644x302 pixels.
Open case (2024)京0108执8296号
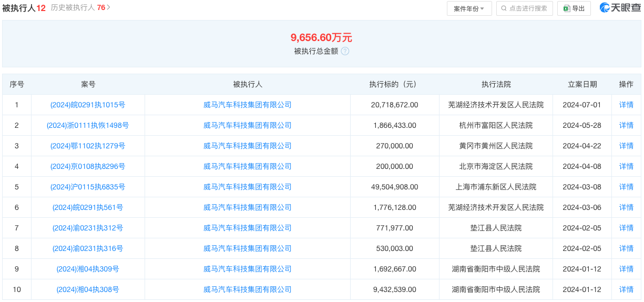click(x=88, y=166)
